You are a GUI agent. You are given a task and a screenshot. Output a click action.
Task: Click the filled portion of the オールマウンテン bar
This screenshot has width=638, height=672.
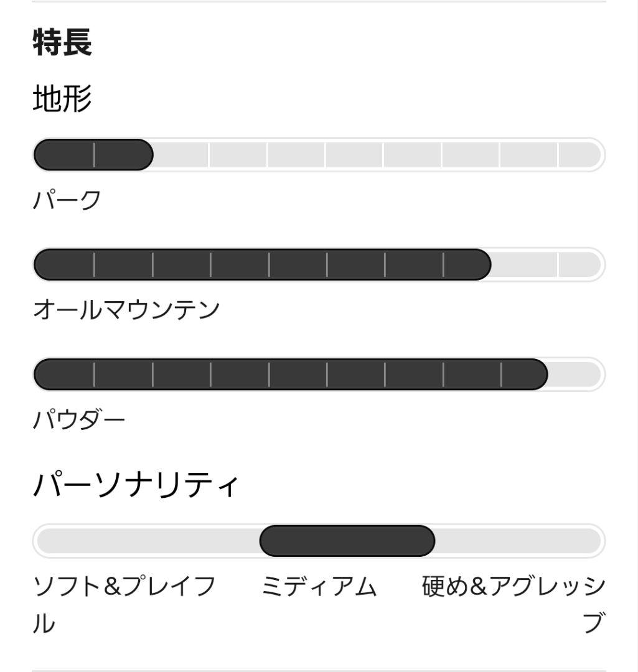(261, 265)
